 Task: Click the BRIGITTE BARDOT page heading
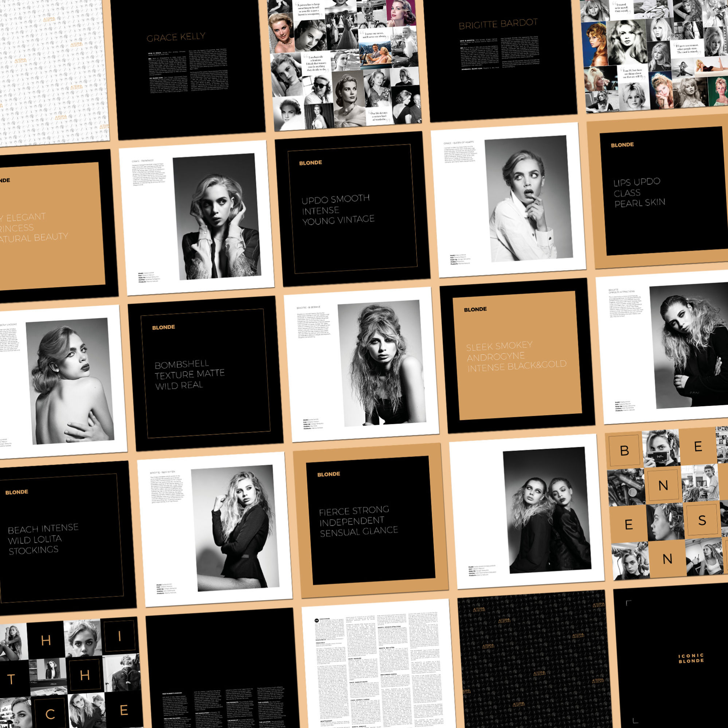(x=498, y=24)
